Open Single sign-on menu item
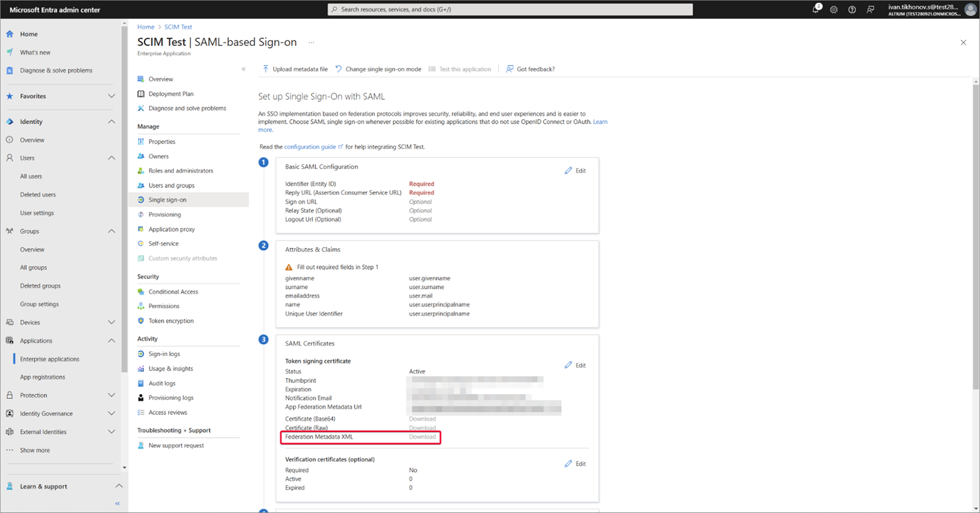 [189, 200]
